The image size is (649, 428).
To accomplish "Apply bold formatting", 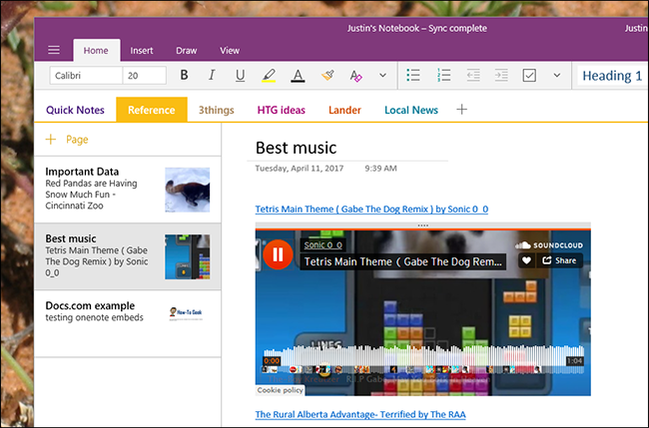I will pyautogui.click(x=184, y=75).
